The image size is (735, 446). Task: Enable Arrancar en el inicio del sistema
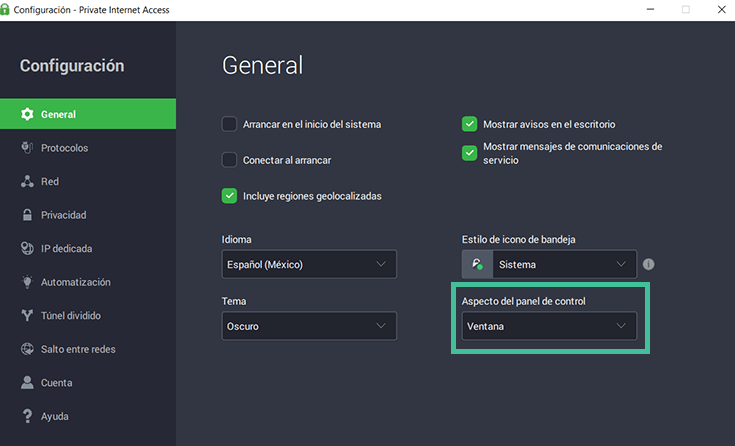pos(229,124)
